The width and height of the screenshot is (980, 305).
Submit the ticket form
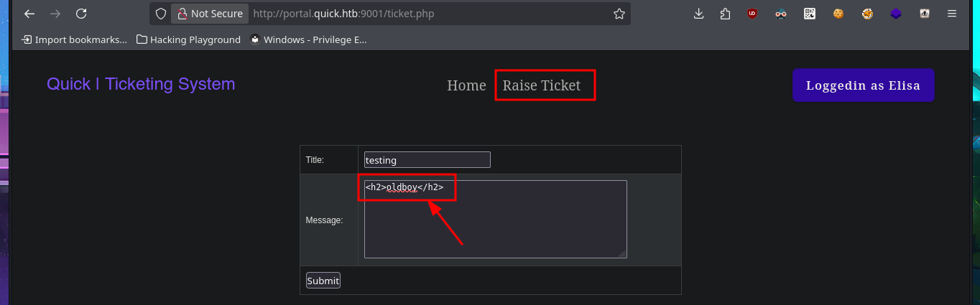[323, 281]
